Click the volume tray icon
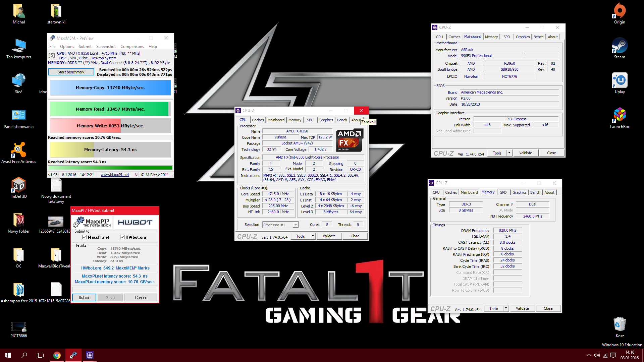 [597, 355]
